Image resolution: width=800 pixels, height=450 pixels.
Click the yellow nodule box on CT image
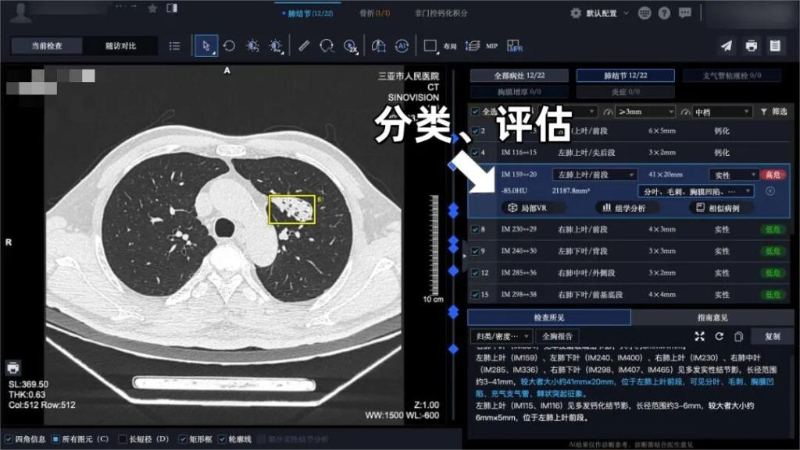290,208
